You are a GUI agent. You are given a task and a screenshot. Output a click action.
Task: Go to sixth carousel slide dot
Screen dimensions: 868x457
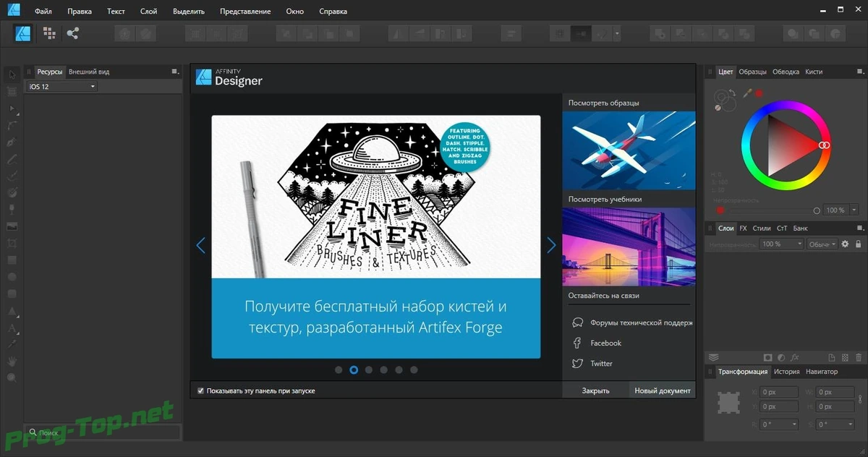tap(414, 370)
